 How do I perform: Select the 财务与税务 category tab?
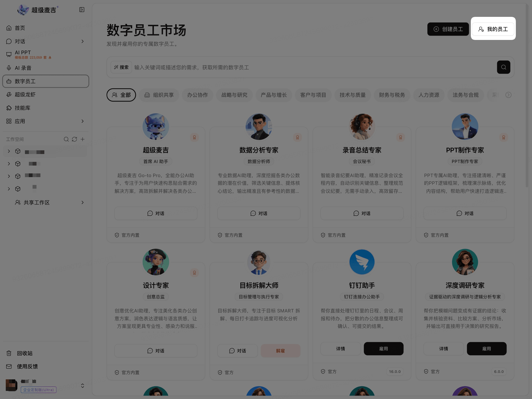click(392, 95)
